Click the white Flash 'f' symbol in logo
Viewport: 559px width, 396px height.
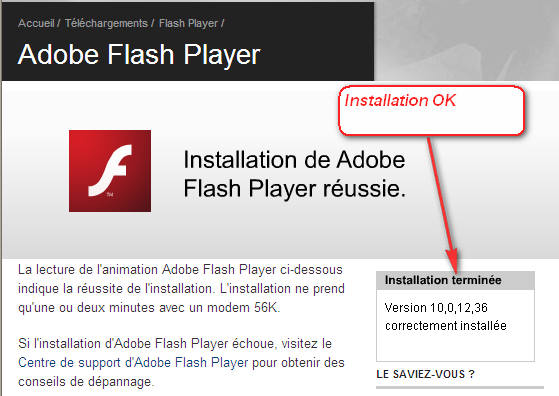110,170
